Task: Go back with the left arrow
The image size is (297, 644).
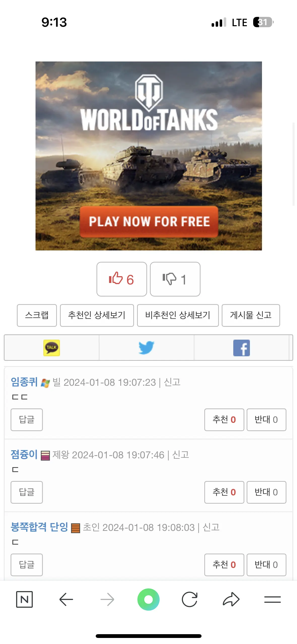Action: click(x=66, y=599)
